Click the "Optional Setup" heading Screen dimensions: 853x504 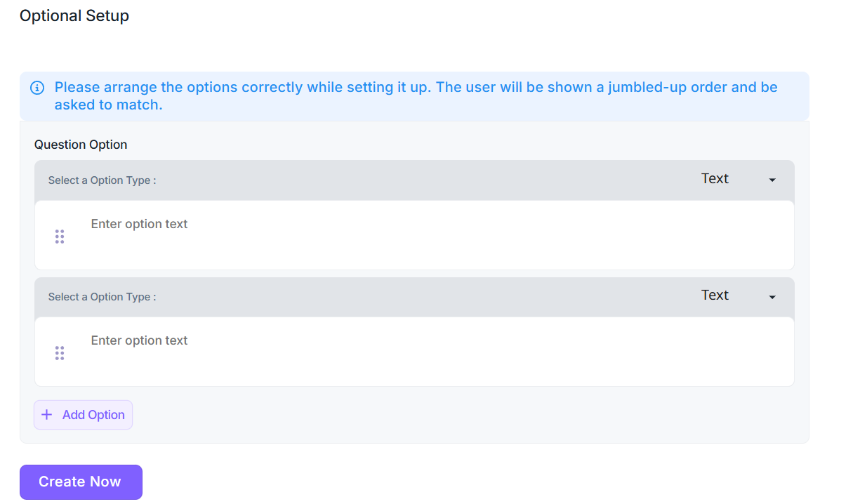coord(74,15)
